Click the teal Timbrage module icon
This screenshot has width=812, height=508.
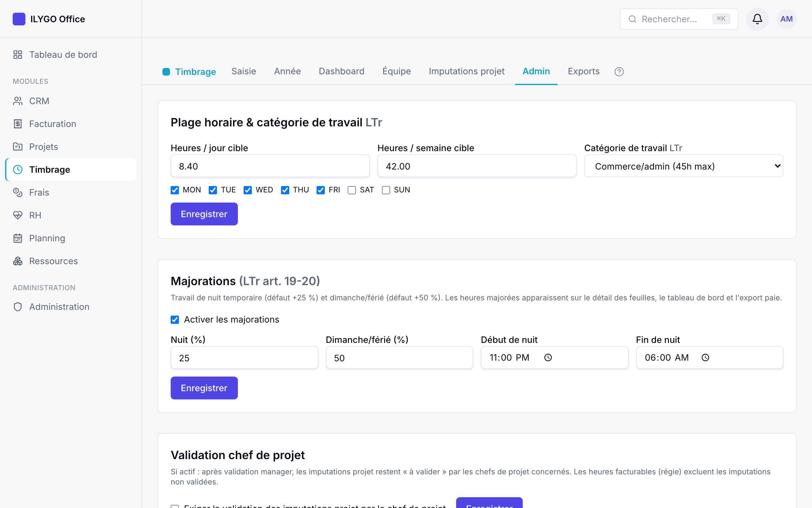(166, 71)
